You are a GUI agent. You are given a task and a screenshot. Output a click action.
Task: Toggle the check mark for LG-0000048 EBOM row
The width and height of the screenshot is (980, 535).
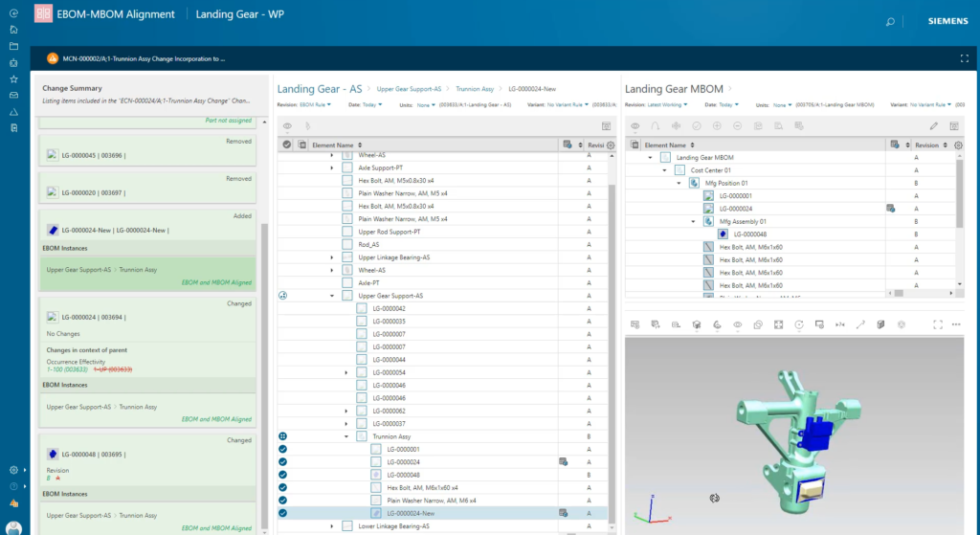282,475
